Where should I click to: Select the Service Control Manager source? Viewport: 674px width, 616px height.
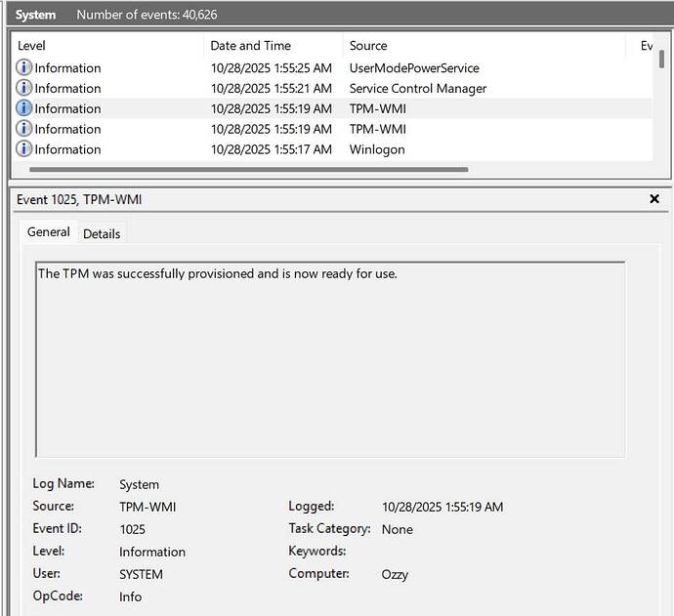417,89
